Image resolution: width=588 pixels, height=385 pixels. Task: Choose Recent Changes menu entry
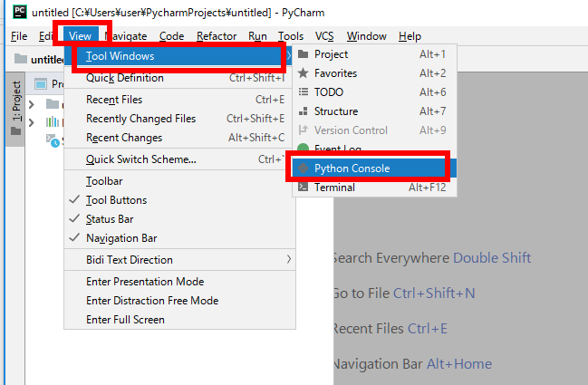coord(180,138)
